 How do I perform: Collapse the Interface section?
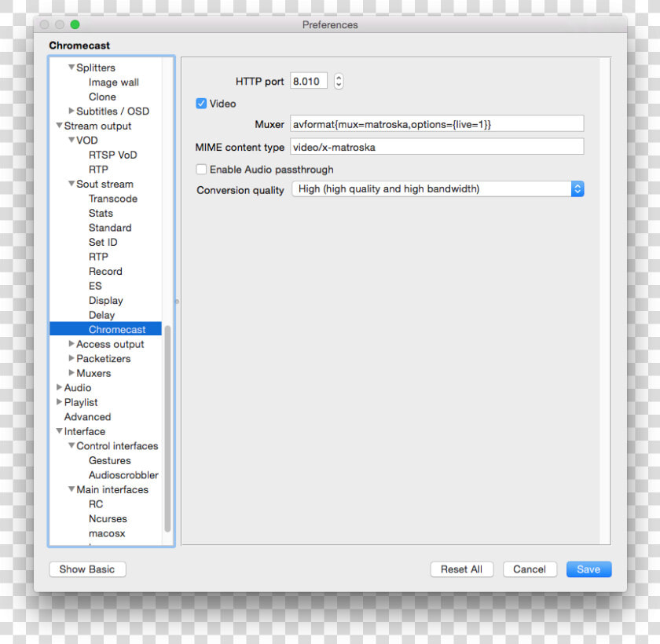click(x=60, y=431)
